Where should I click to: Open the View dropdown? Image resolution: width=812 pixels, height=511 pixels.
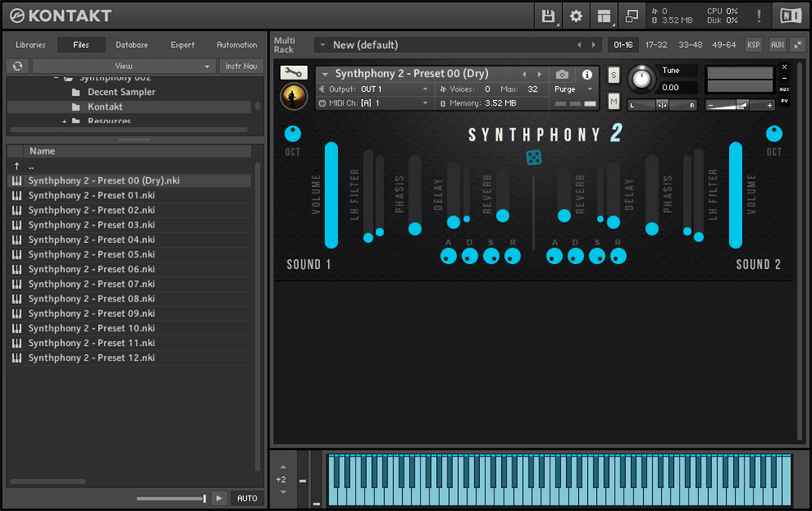(x=123, y=66)
